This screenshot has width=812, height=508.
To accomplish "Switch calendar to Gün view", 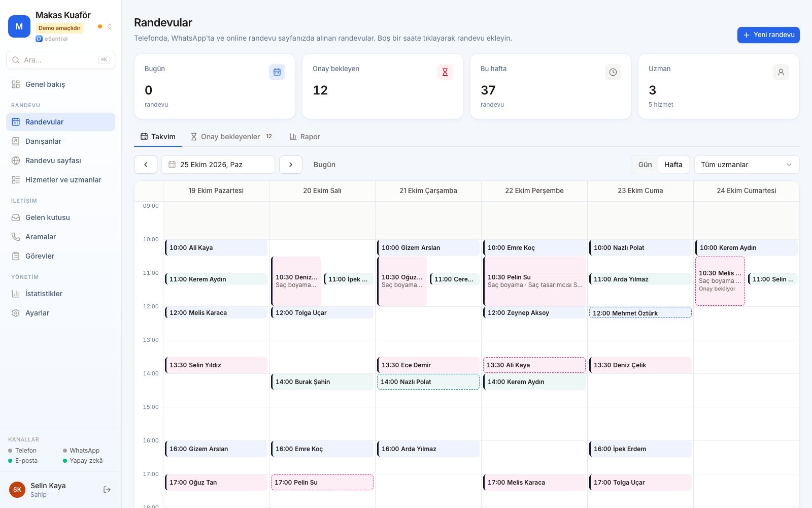I will tap(645, 165).
